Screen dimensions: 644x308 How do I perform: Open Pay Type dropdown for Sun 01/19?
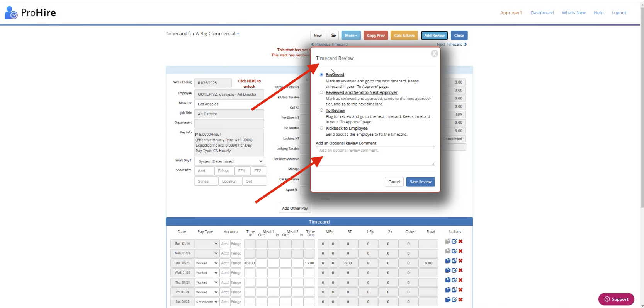(x=207, y=244)
